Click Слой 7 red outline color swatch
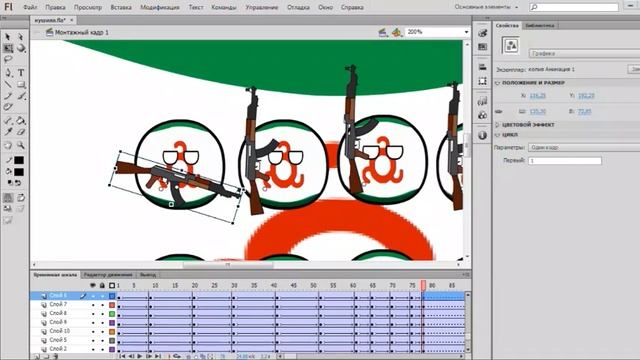 (112, 305)
